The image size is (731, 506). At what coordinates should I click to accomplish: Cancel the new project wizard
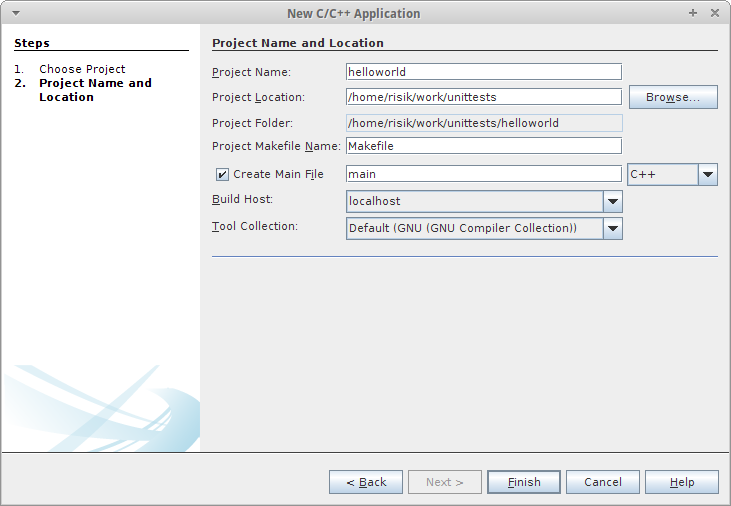603,482
